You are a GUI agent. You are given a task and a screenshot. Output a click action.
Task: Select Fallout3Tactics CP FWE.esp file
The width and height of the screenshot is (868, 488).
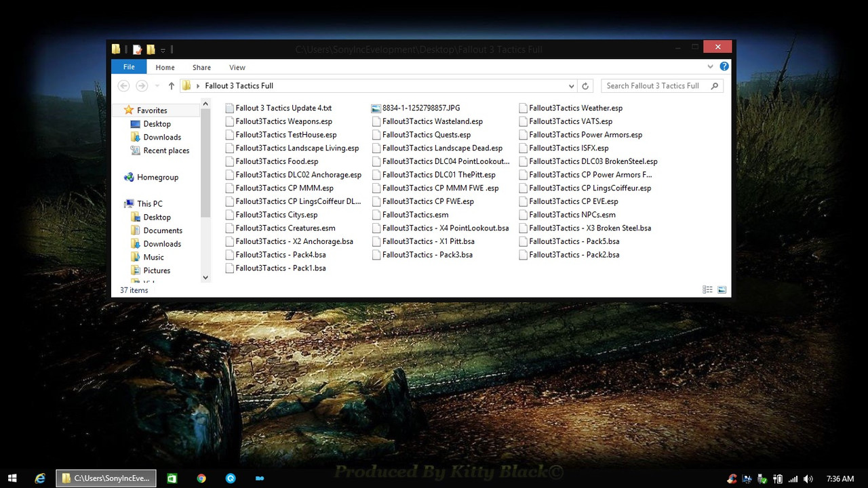pyautogui.click(x=428, y=201)
